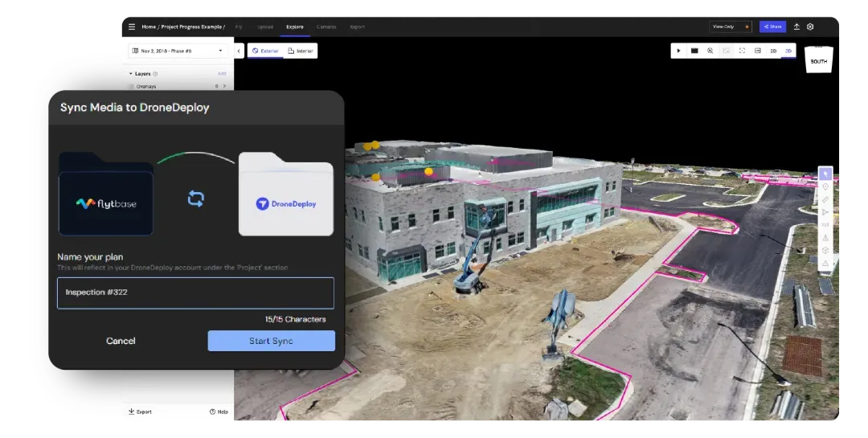
Task: Click the Layers info icon
Action: pyautogui.click(x=155, y=74)
